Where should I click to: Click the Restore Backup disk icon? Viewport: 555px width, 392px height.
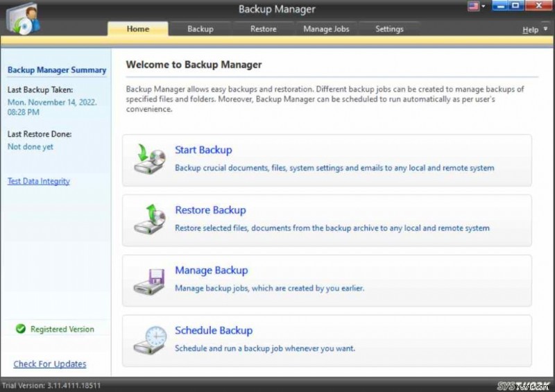coord(149,221)
